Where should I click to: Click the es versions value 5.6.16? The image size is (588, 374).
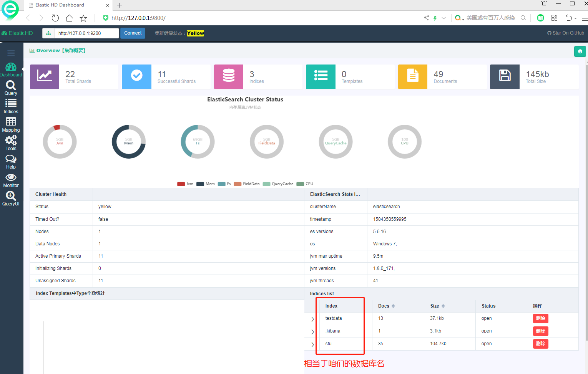(x=379, y=232)
